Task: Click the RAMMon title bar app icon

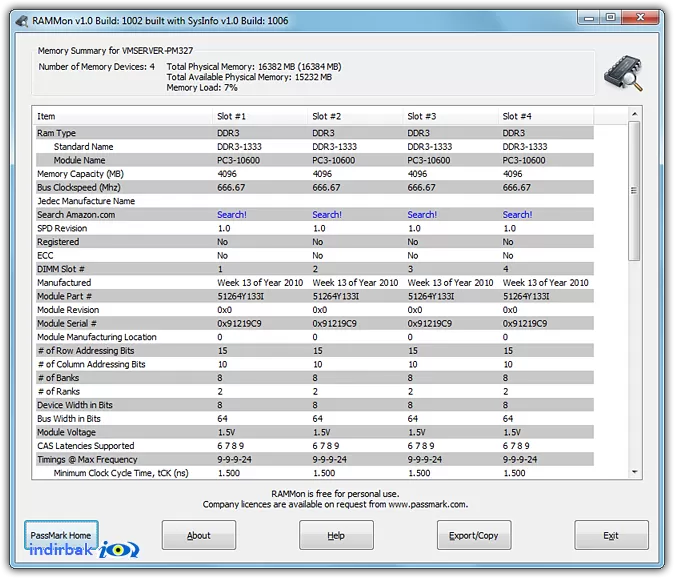Action: 21,21
